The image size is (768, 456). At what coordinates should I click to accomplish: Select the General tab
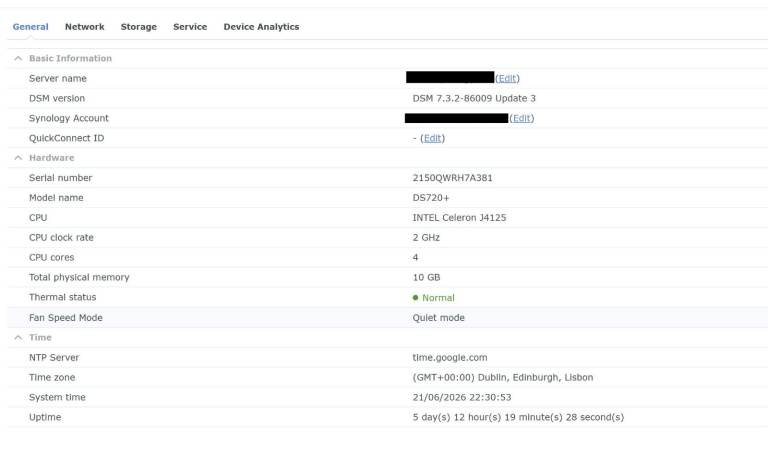click(x=30, y=27)
